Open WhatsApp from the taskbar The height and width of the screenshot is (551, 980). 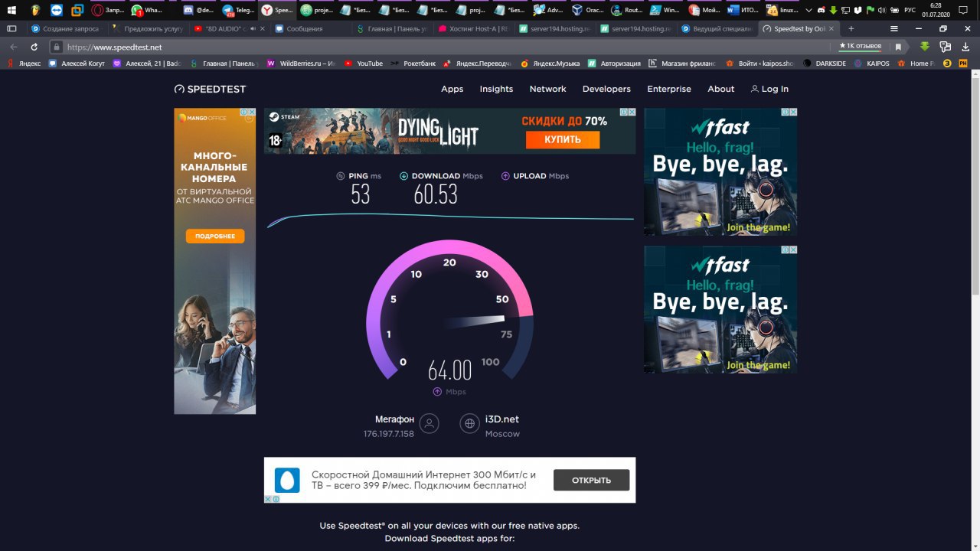pyautogui.click(x=147, y=10)
